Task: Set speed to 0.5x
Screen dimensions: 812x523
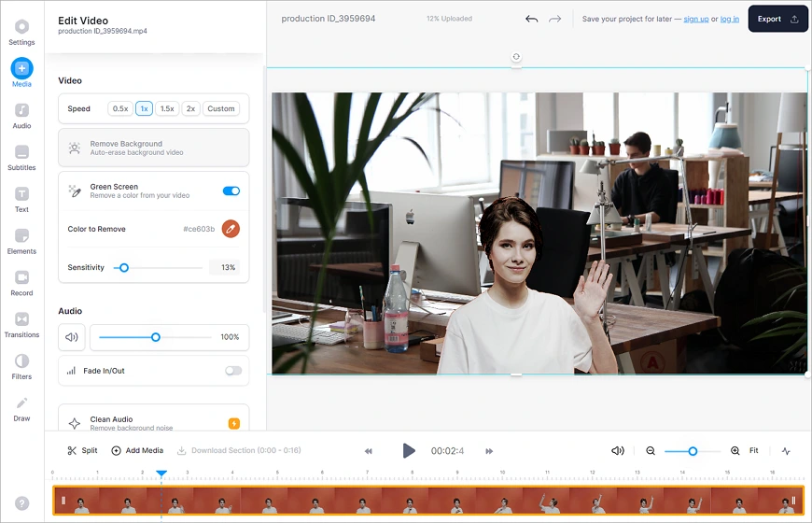Action: click(x=120, y=108)
